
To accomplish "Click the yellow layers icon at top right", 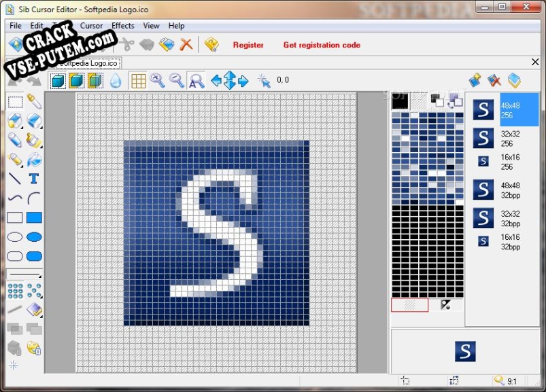I will click(x=514, y=80).
